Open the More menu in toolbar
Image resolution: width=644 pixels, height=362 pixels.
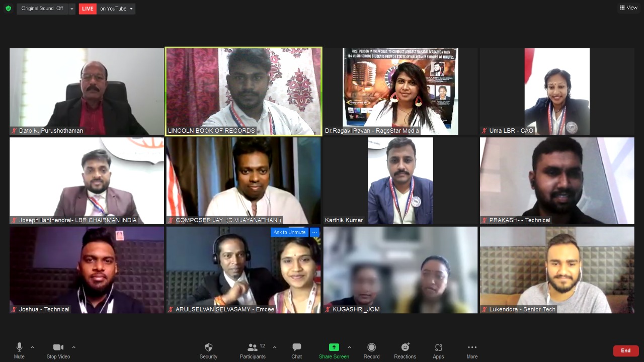point(472,350)
